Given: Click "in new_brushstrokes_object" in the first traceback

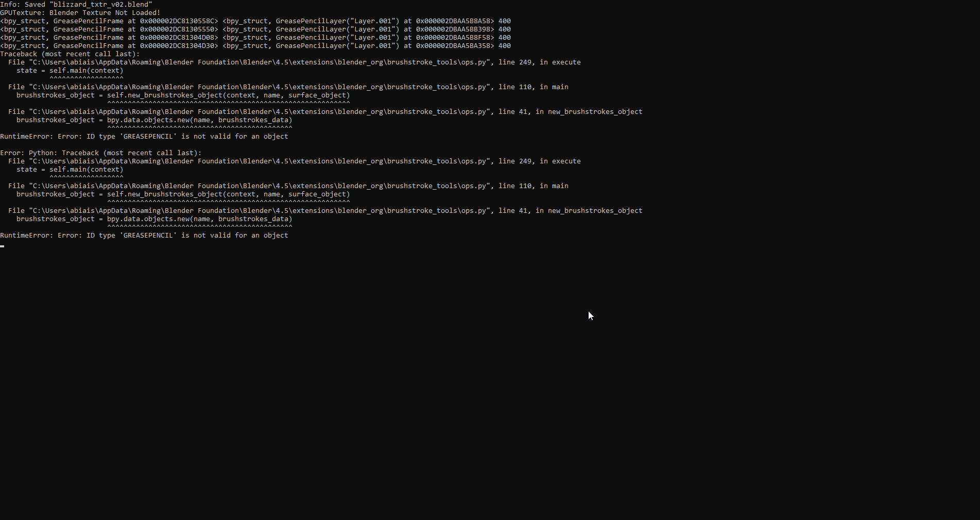Looking at the screenshot, I should 589,112.
